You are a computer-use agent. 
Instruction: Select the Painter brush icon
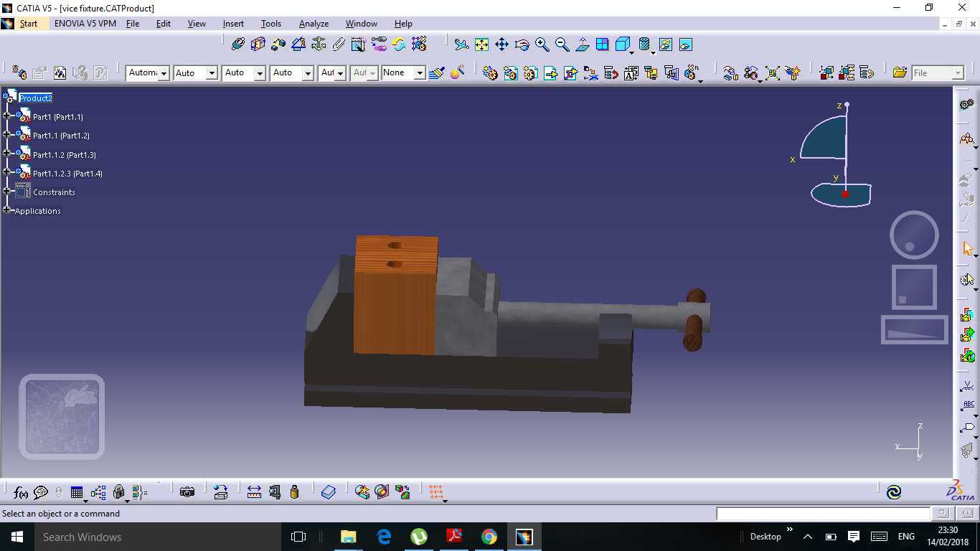point(436,72)
